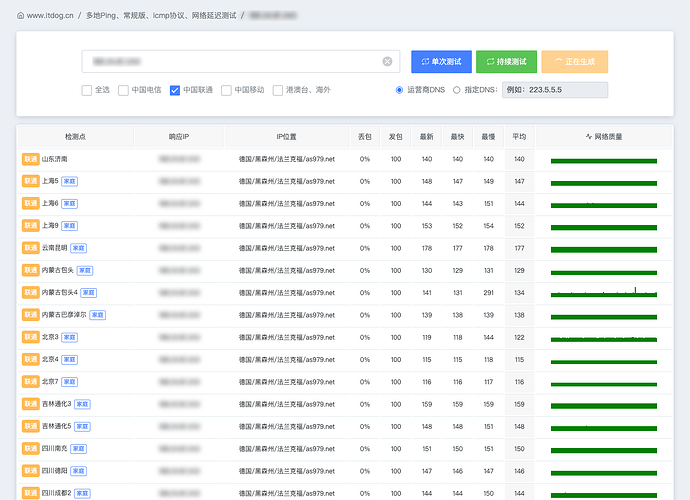Open the 多地Ping breadcrumb link
This screenshot has width=690, height=500.
click(x=161, y=15)
